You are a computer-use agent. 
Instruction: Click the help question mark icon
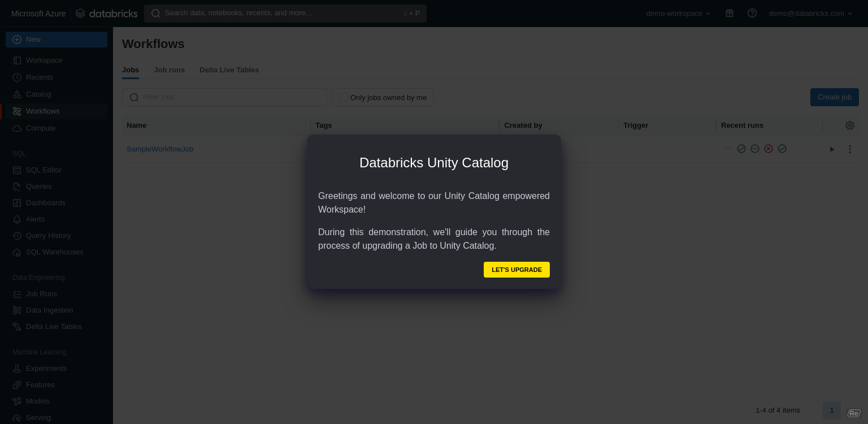[752, 13]
